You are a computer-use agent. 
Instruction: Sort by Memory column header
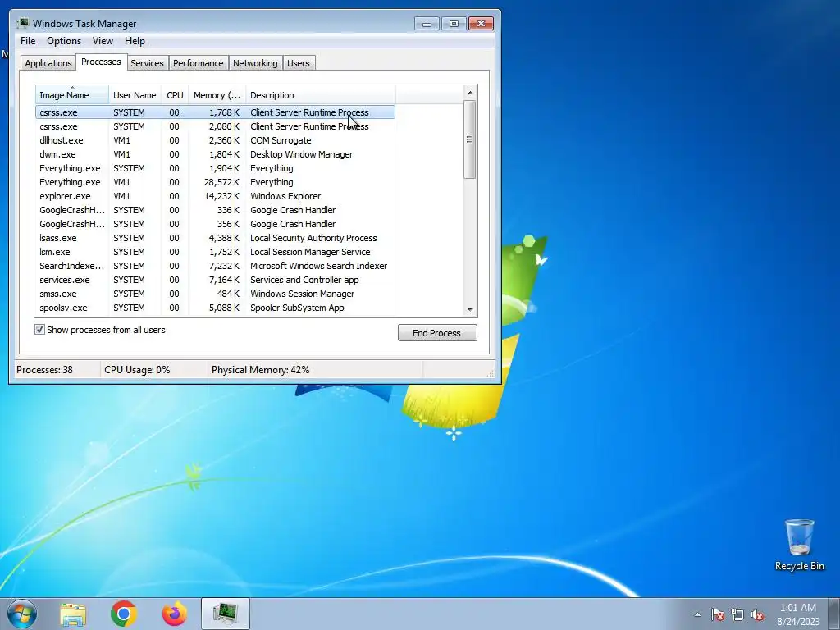click(x=217, y=95)
